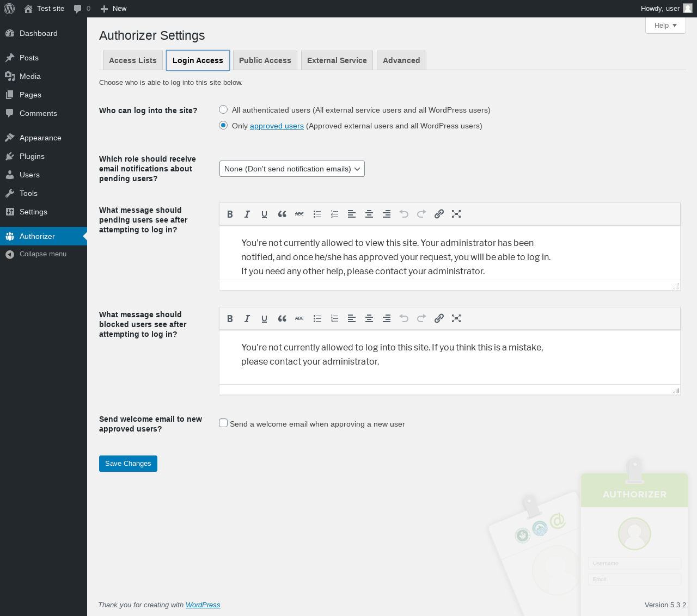Image resolution: width=697 pixels, height=616 pixels.
Task: Click Align center in blocked users editor
Action: click(x=369, y=318)
